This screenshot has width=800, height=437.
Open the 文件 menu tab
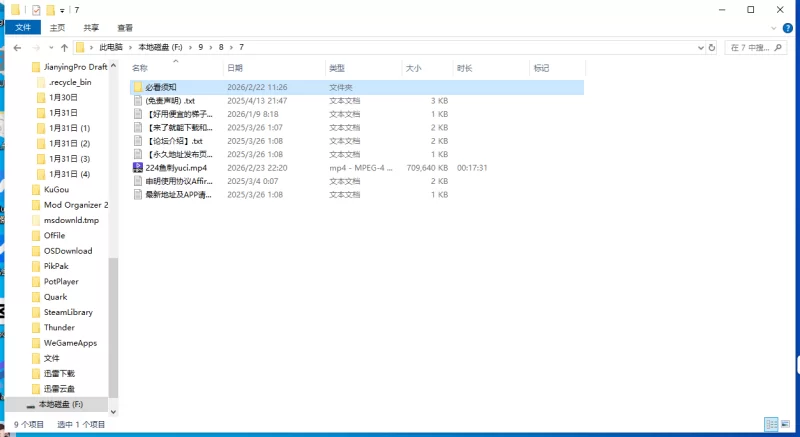coord(22,28)
